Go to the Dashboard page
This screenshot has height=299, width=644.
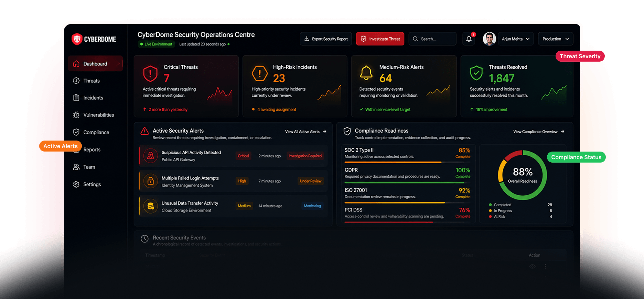[x=95, y=64]
